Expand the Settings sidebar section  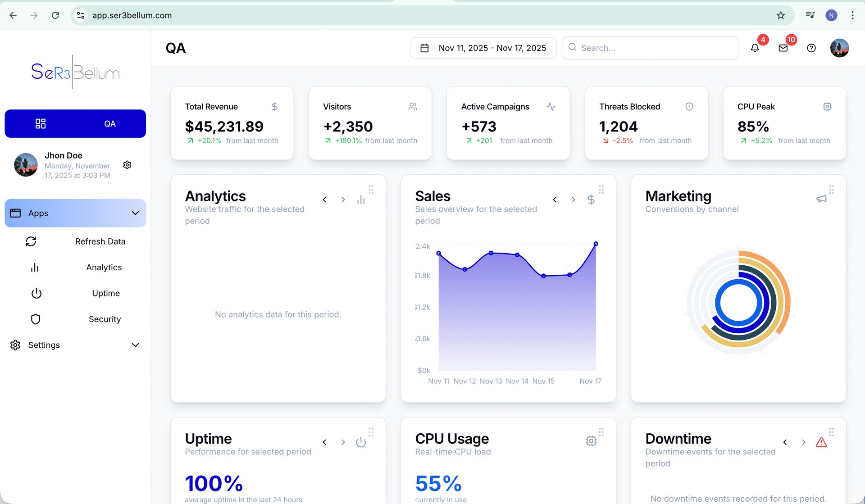click(135, 345)
